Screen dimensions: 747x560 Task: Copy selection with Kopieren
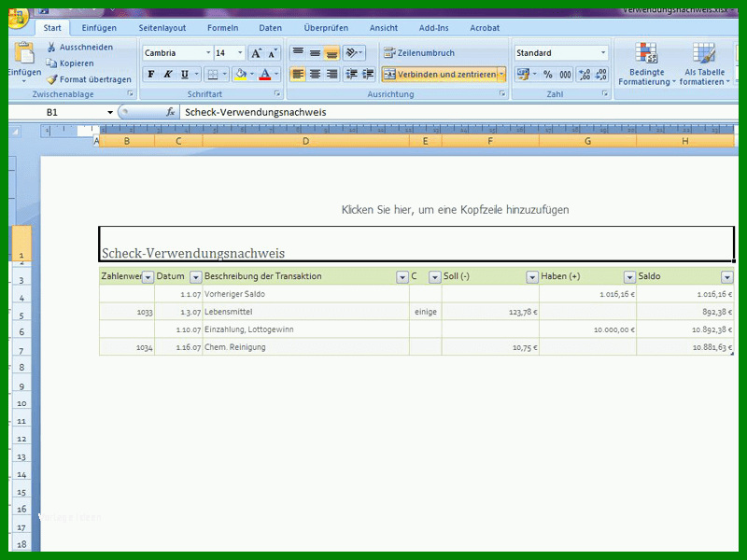pyautogui.click(x=70, y=63)
